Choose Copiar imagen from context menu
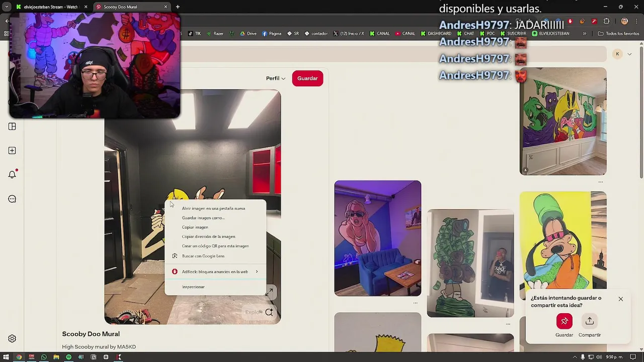644x362 pixels. (x=215, y=227)
